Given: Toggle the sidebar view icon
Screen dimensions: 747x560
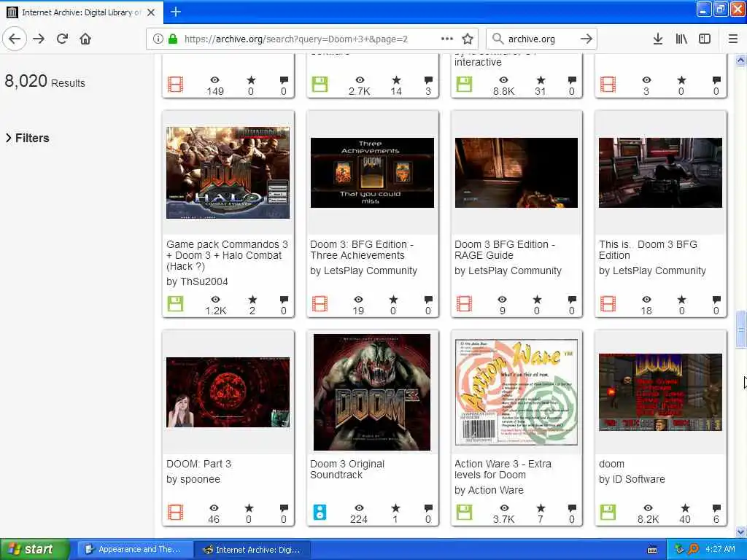Looking at the screenshot, I should (705, 39).
